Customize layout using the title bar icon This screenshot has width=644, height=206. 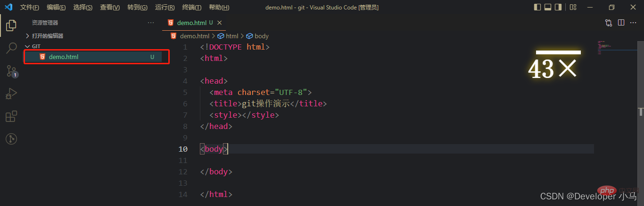(573, 7)
